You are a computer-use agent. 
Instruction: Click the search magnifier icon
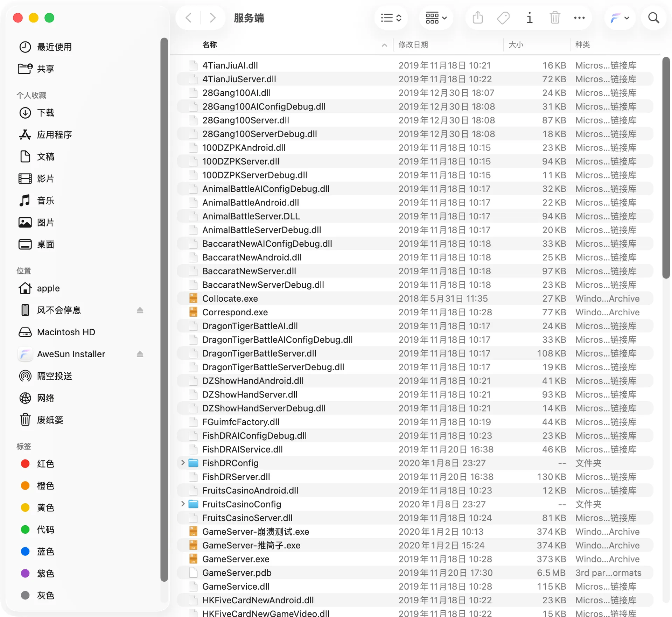pyautogui.click(x=653, y=18)
